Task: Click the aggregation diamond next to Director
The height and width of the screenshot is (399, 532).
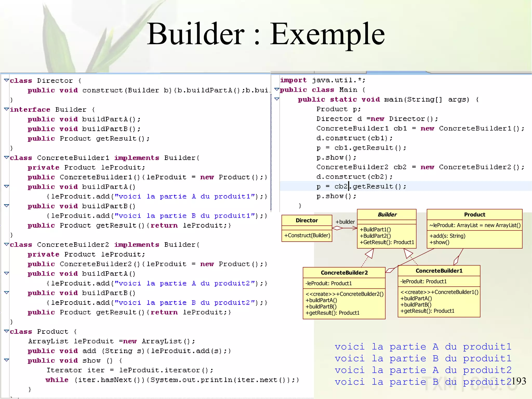Action: (337, 228)
